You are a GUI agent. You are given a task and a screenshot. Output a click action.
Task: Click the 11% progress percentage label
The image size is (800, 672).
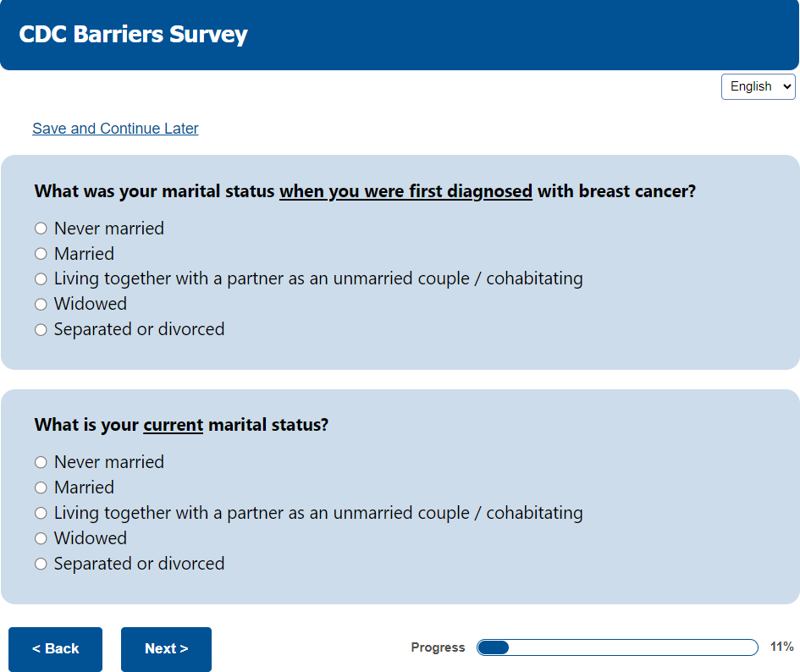click(x=781, y=647)
